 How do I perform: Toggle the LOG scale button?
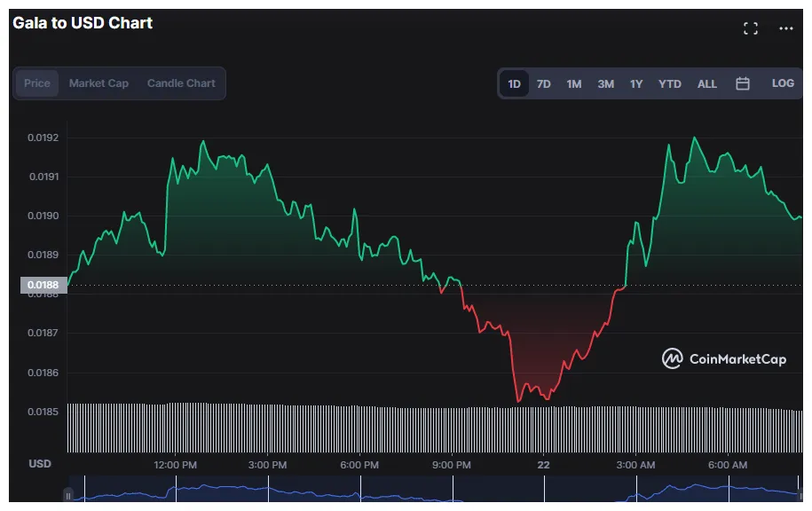783,83
